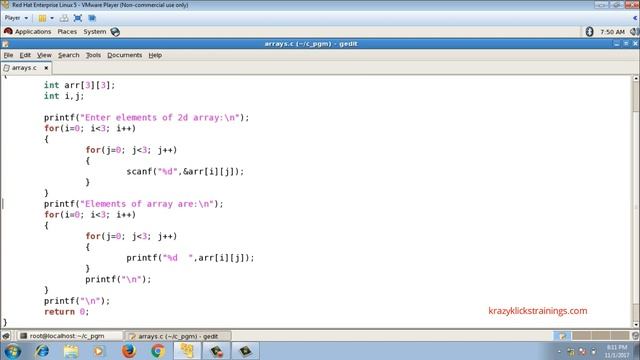Image resolution: width=640 pixels, height=360 pixels.
Task: Open gedit View menu
Action: (x=44, y=55)
